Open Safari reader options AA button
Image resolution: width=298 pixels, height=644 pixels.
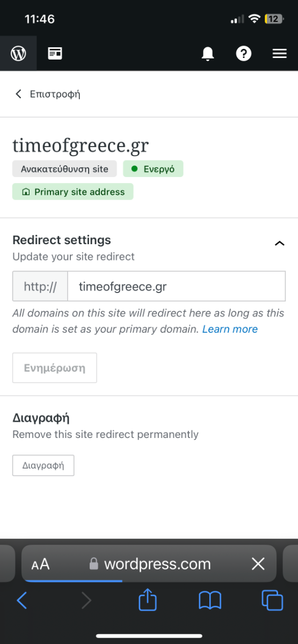coord(40,564)
